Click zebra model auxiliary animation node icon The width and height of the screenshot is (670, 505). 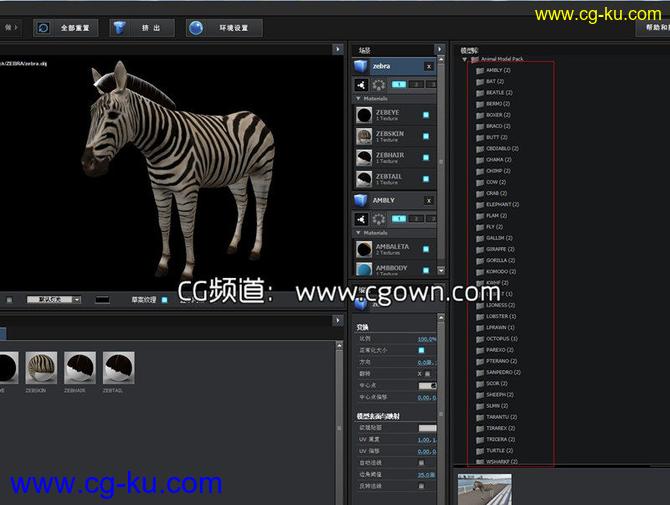click(361, 85)
